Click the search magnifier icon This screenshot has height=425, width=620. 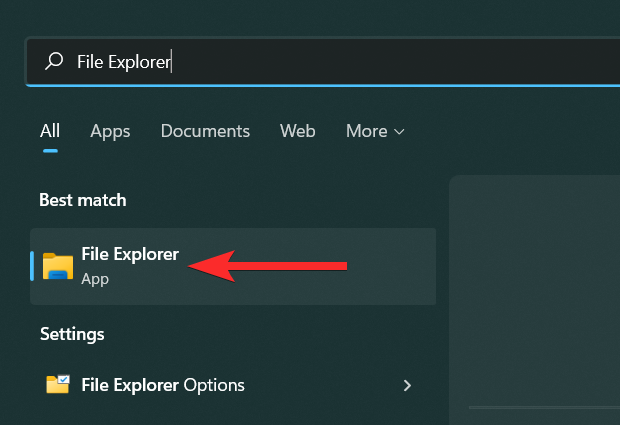pyautogui.click(x=54, y=62)
